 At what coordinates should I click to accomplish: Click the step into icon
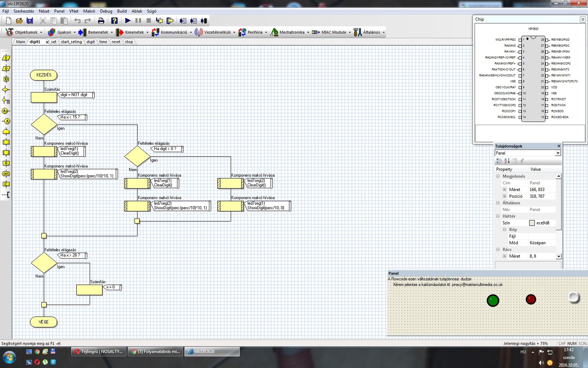click(x=159, y=21)
